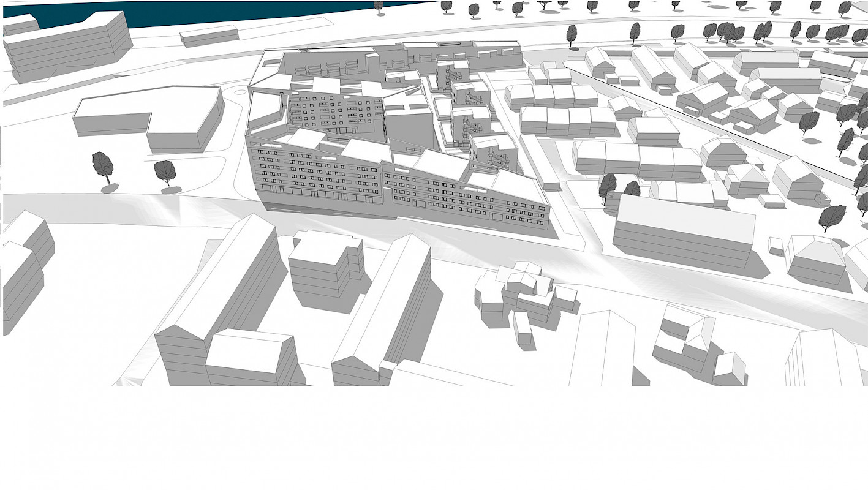Image resolution: width=868 pixels, height=490 pixels.
Task: Select the large rectangular slab building right of center
Action: tap(683, 233)
